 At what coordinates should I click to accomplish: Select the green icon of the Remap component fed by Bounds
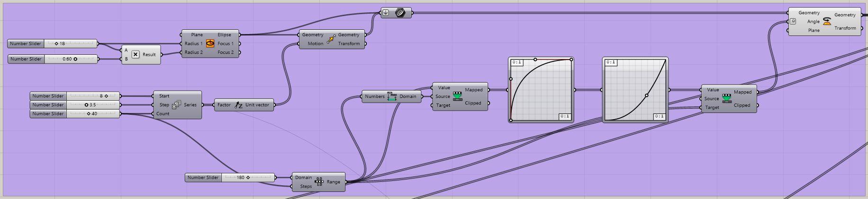pos(457,96)
